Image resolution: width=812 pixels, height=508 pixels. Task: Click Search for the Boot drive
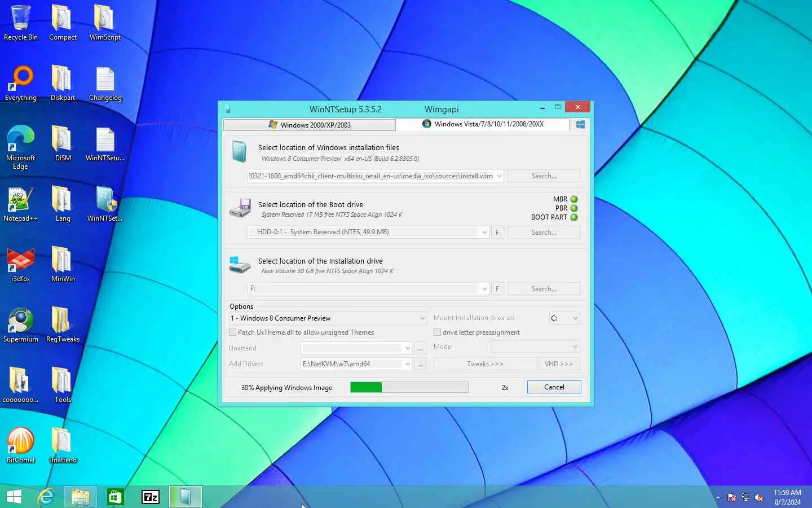click(544, 232)
